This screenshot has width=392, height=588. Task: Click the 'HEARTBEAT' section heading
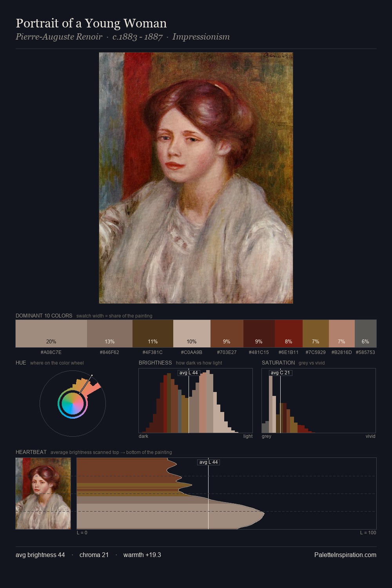(31, 452)
